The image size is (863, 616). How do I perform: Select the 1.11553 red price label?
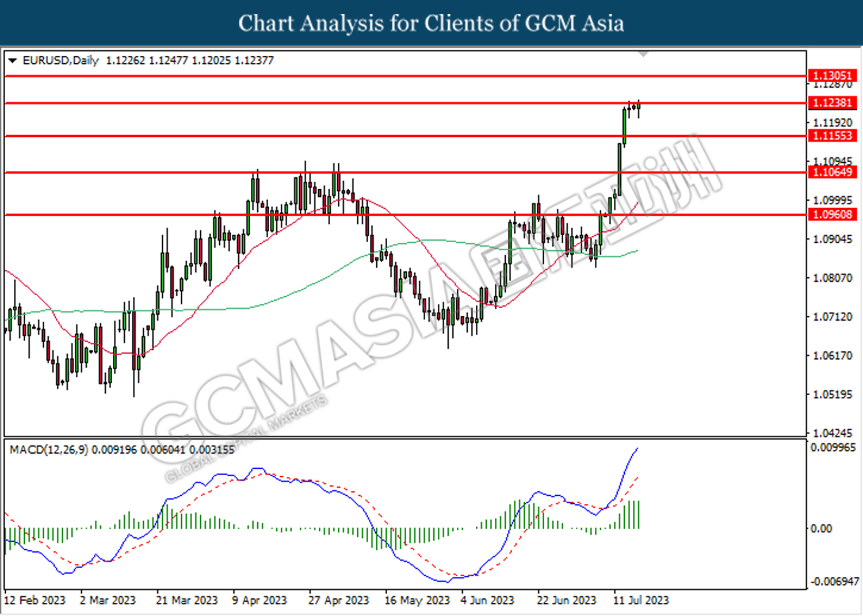(x=833, y=136)
